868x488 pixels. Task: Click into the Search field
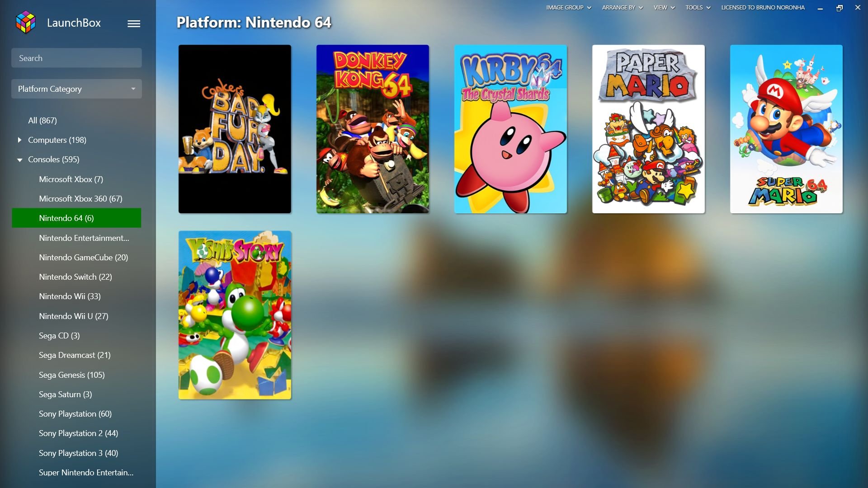76,58
